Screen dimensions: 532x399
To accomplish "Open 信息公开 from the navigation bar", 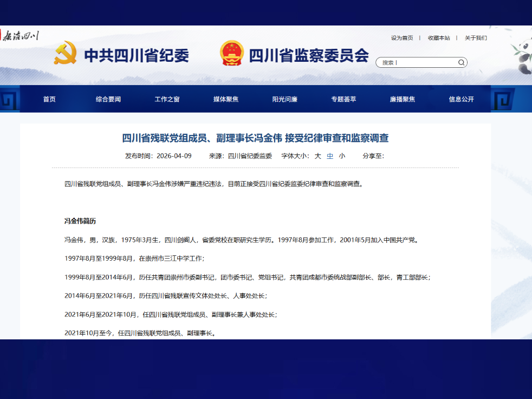I will 461,99.
